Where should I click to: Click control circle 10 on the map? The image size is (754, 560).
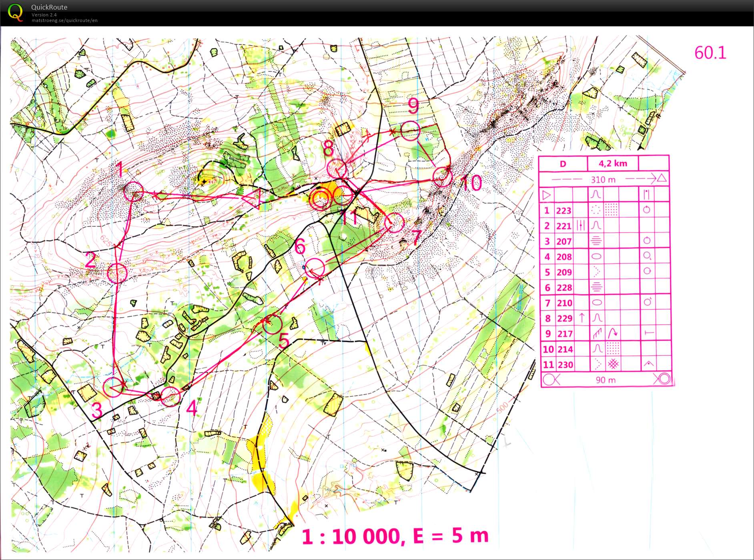pyautogui.click(x=443, y=177)
